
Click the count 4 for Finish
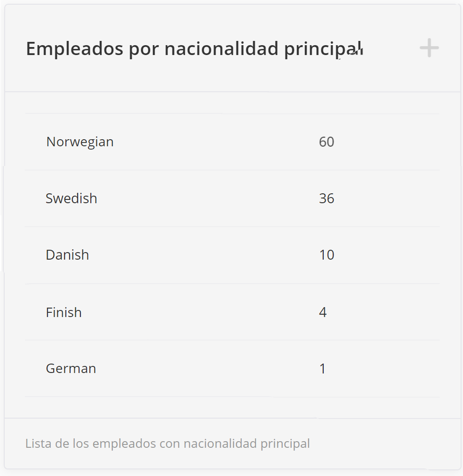click(323, 312)
